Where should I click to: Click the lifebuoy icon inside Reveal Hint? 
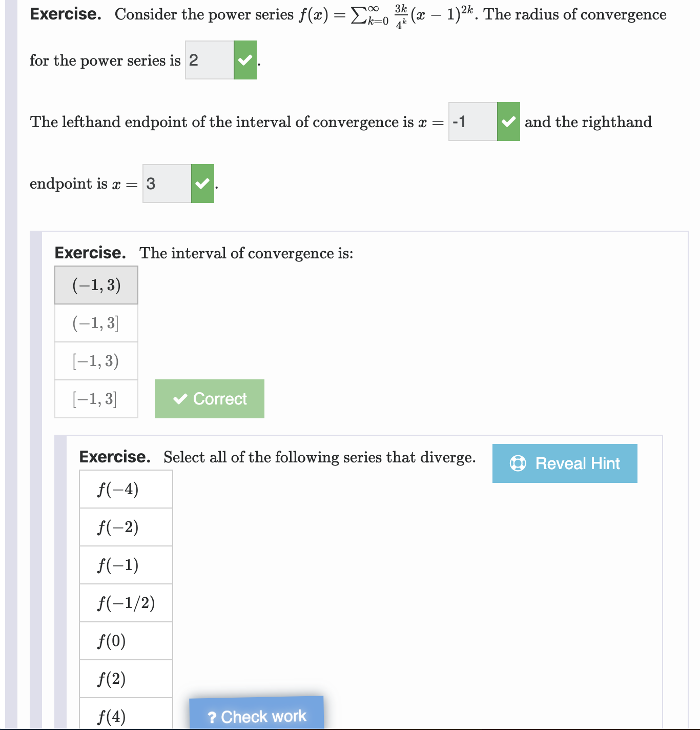[x=517, y=463]
